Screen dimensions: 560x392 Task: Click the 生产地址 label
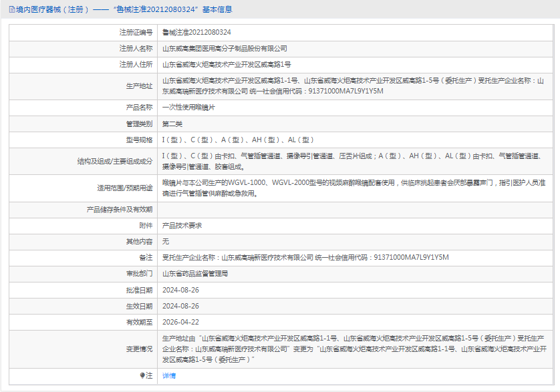[x=139, y=86]
